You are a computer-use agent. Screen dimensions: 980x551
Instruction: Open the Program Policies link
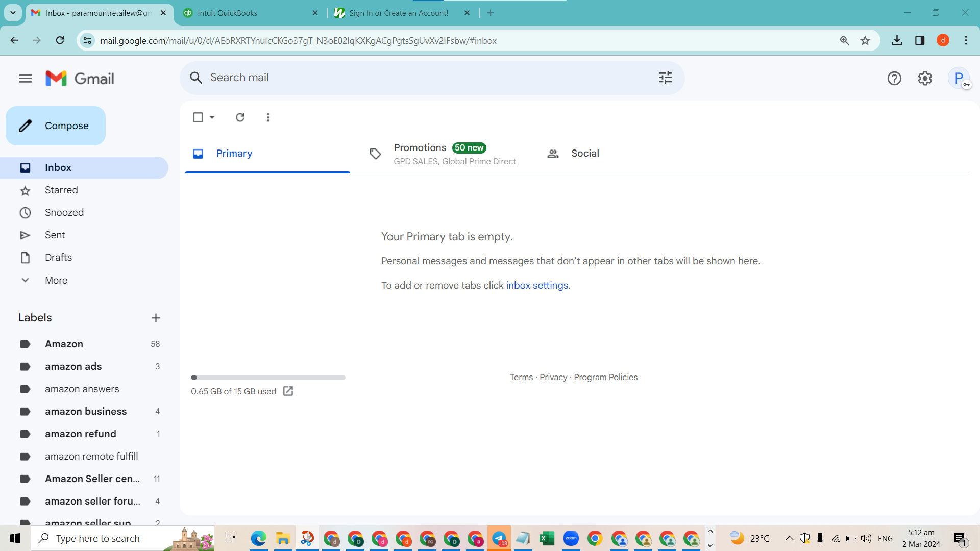click(605, 377)
